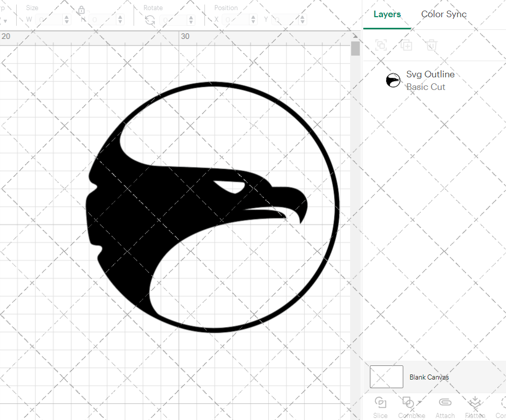Select the Svg Outline layer

pos(431,74)
